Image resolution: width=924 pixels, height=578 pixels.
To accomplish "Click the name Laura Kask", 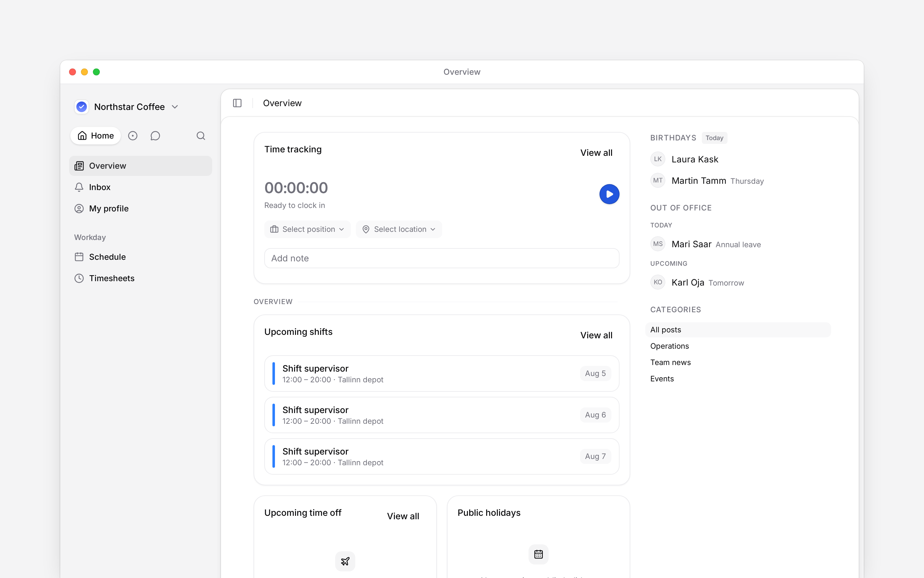I will point(695,159).
